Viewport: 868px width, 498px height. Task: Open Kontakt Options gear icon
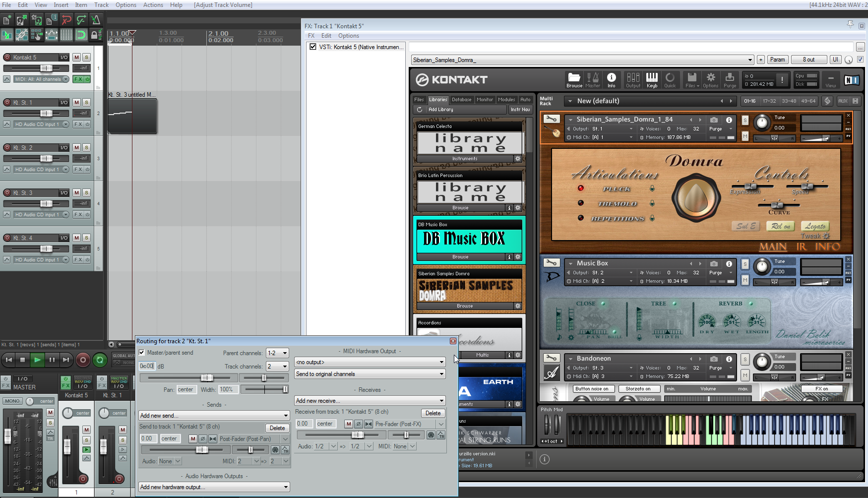[x=711, y=79]
